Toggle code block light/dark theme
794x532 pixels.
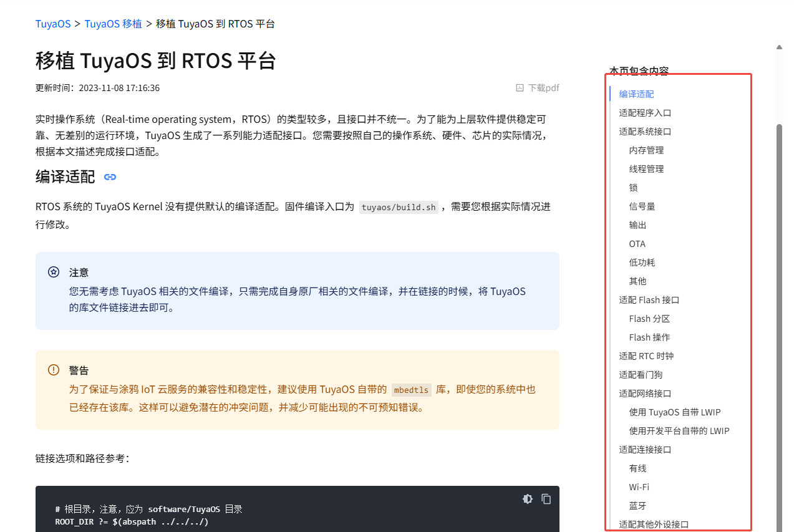(528, 499)
